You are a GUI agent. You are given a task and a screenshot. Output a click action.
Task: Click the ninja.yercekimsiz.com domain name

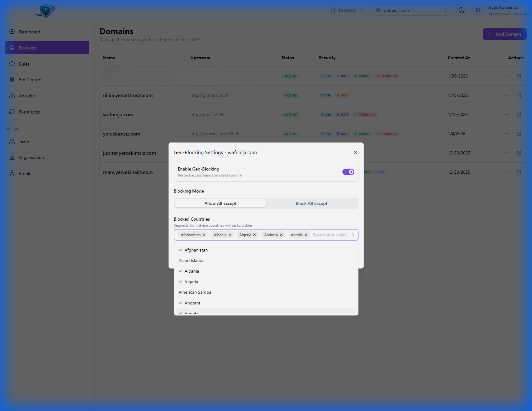(128, 95)
